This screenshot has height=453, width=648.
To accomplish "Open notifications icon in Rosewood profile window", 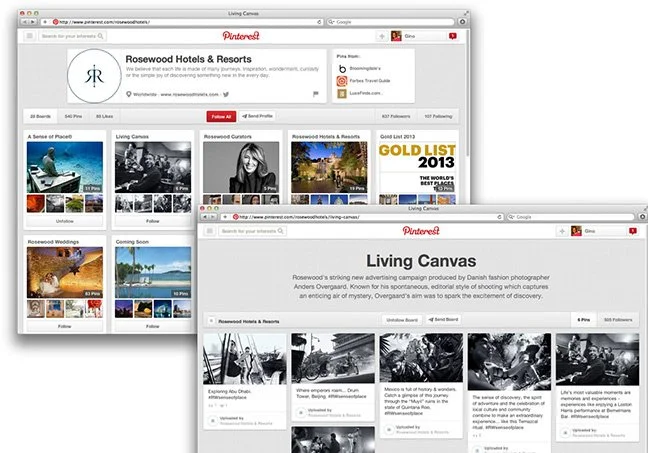I will point(453,36).
